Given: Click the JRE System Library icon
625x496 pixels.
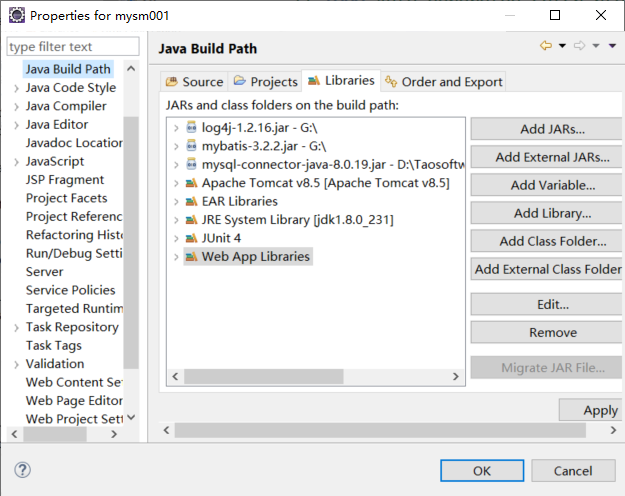Looking at the screenshot, I should (192, 220).
